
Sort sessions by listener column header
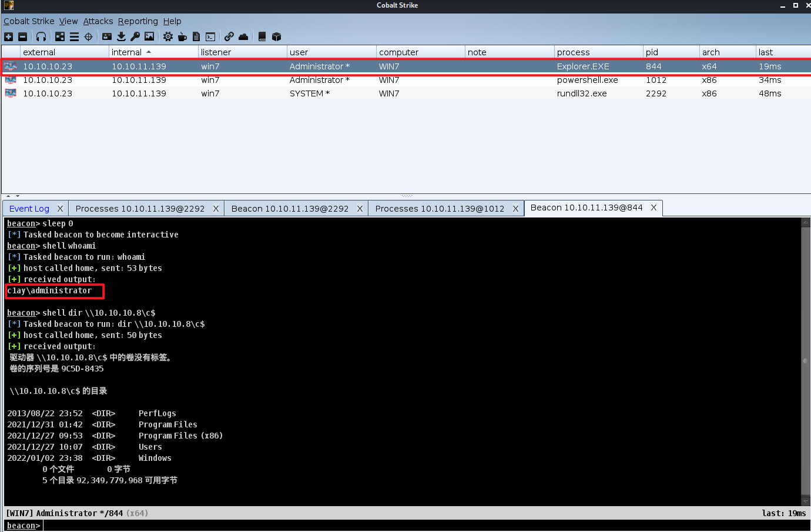pos(242,52)
